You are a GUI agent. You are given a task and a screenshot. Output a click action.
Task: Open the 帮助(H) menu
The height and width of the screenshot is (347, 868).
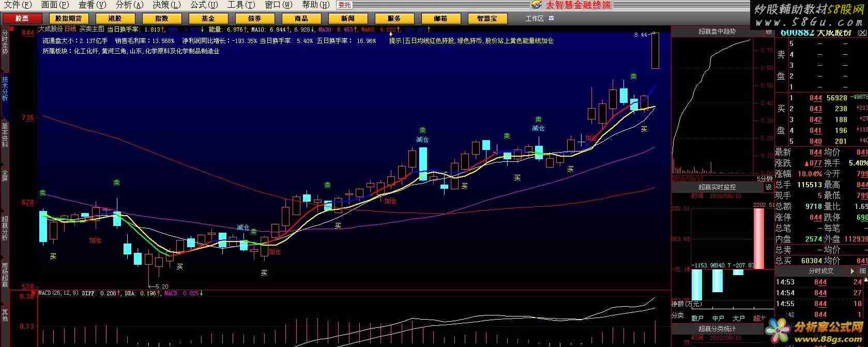[316, 5]
